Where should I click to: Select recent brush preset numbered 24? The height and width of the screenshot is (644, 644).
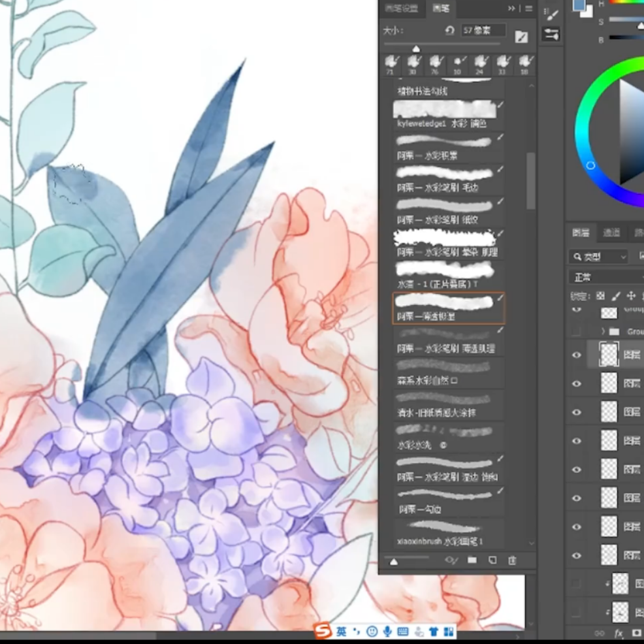coord(480,65)
